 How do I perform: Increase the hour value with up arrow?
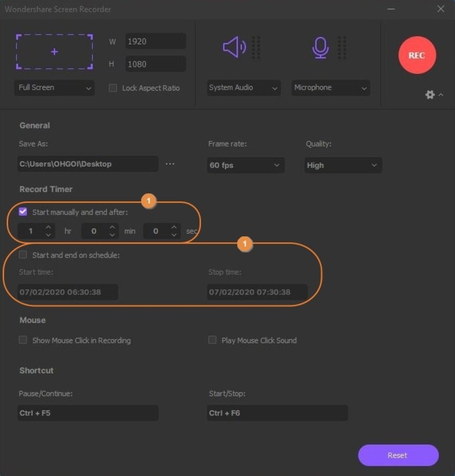(x=49, y=227)
